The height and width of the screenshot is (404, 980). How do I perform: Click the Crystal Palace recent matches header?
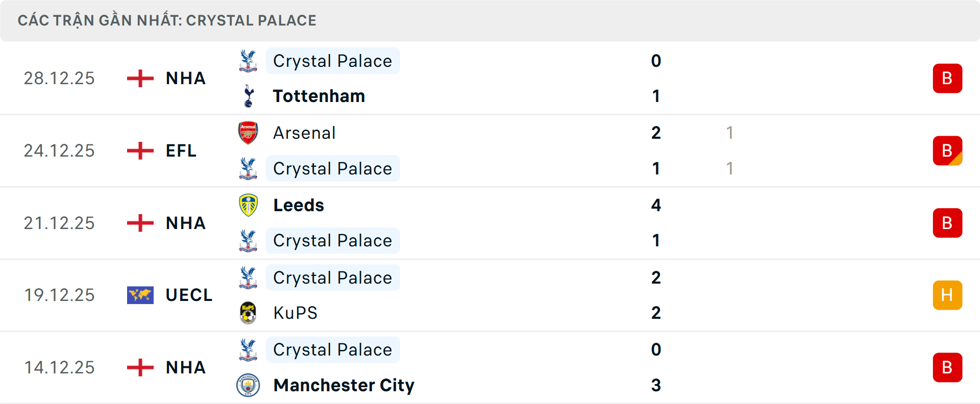click(x=167, y=20)
